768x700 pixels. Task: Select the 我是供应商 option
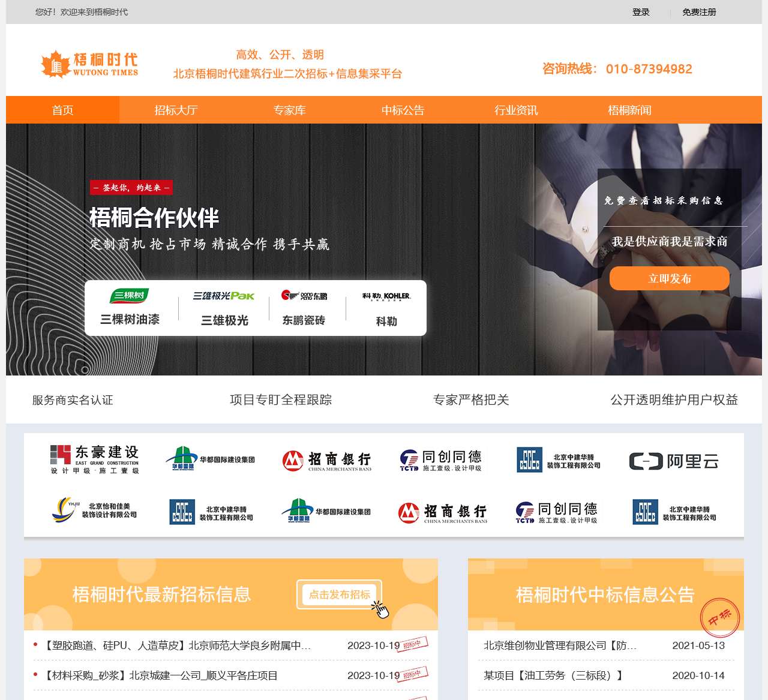(x=640, y=241)
